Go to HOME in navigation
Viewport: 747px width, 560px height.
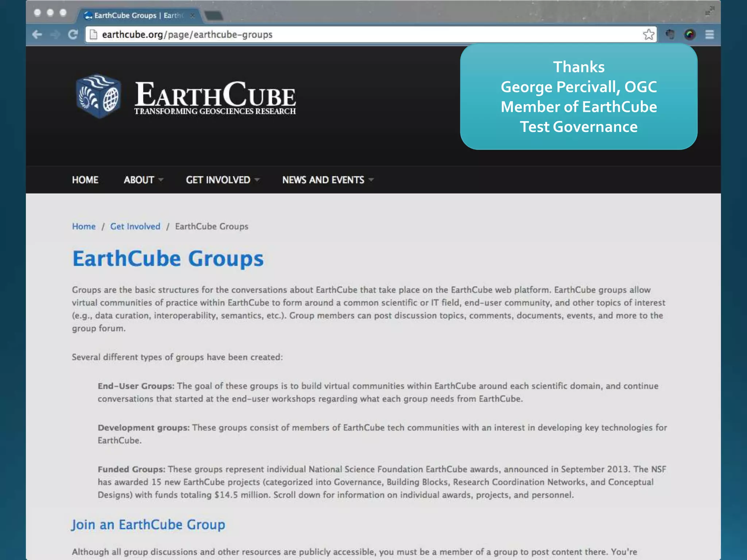tap(85, 180)
